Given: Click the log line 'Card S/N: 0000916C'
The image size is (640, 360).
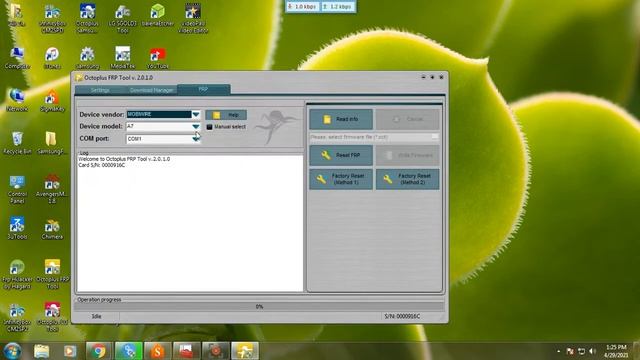Looking at the screenshot, I should coord(102,165).
